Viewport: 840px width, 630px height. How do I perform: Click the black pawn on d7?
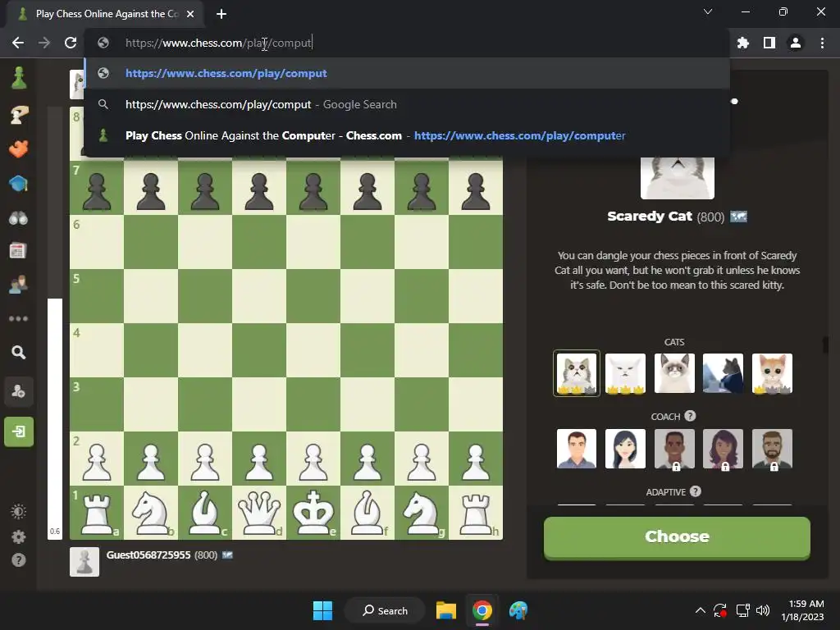[259, 188]
